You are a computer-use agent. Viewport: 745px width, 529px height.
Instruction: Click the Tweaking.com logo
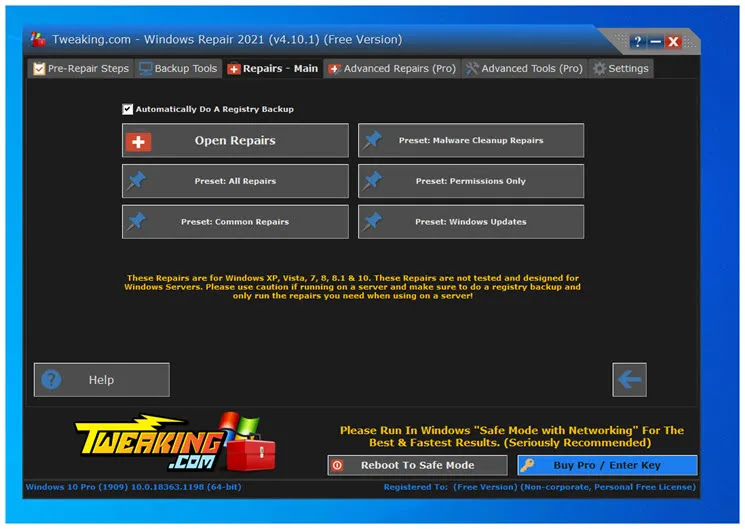[x=176, y=442]
